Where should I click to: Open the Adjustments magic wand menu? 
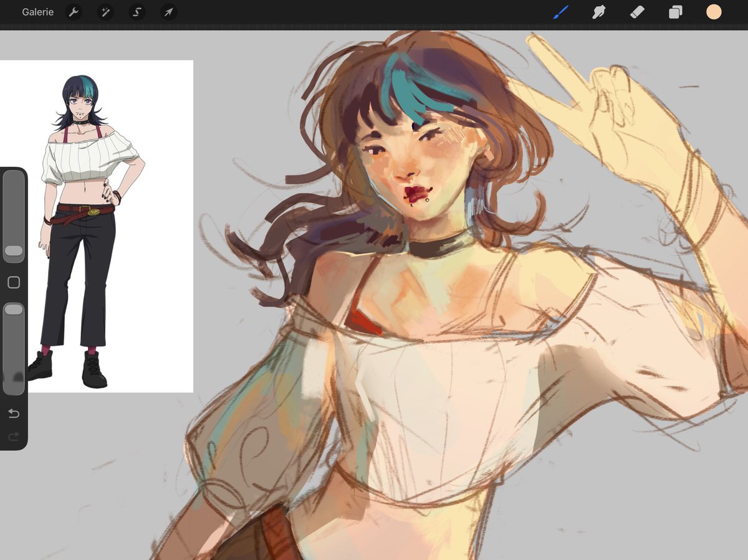[x=105, y=12]
